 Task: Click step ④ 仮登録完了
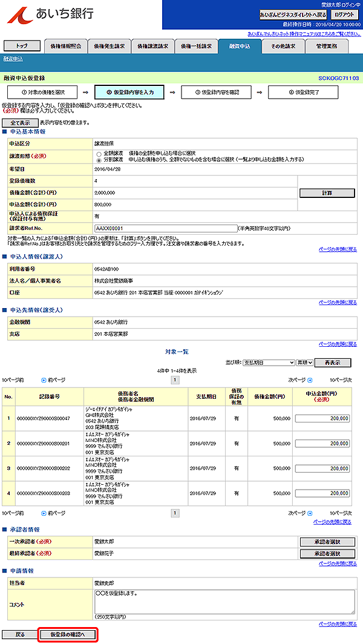(303, 93)
